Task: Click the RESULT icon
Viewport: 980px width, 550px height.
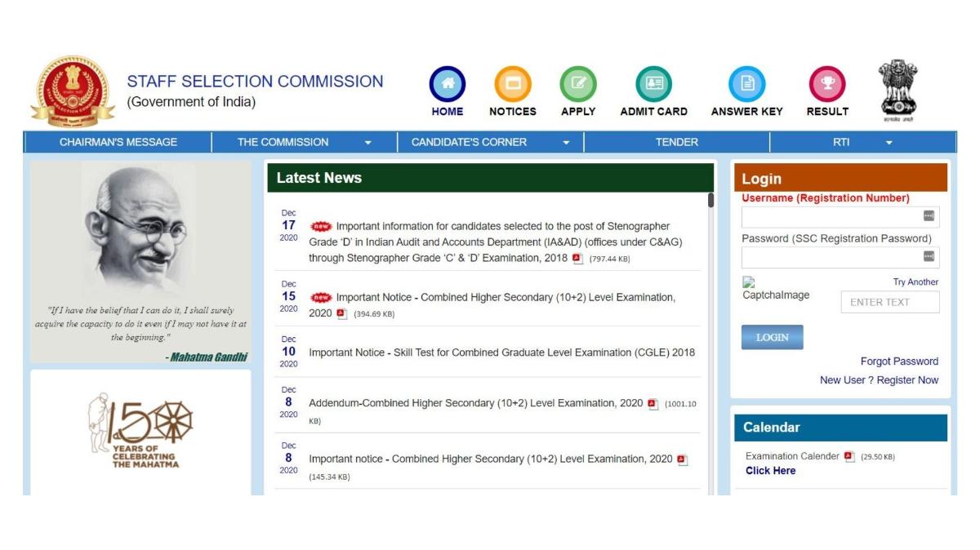Action: click(827, 82)
